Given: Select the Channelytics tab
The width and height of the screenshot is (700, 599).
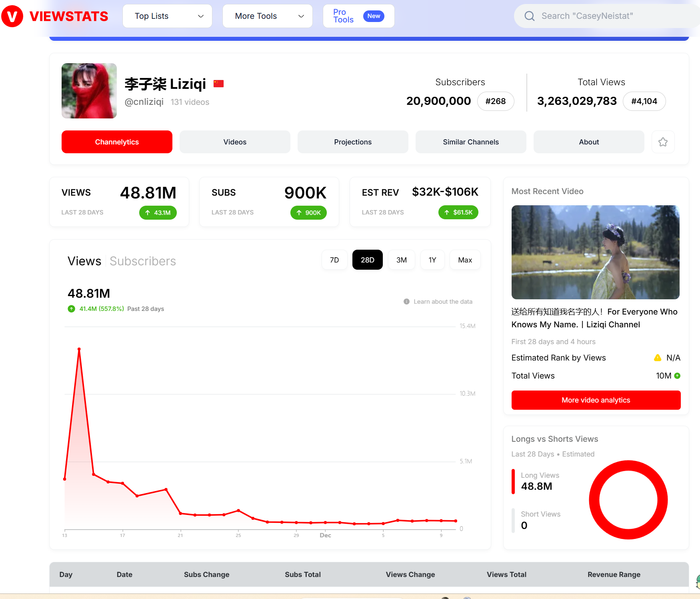Looking at the screenshot, I should 117,142.
